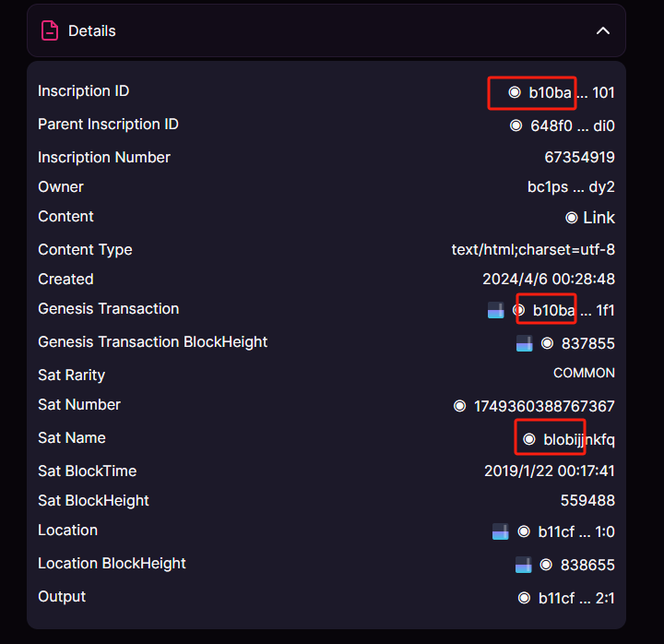Click the circle icon beside Sat Name
664x644 pixels.
tap(529, 439)
